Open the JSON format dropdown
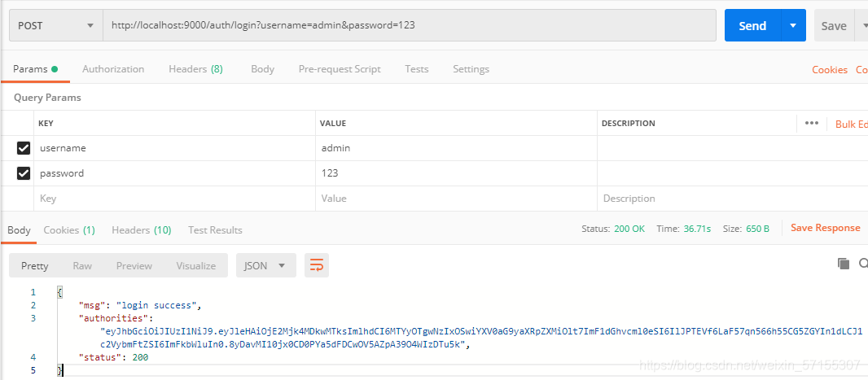This screenshot has width=868, height=380. (265, 265)
